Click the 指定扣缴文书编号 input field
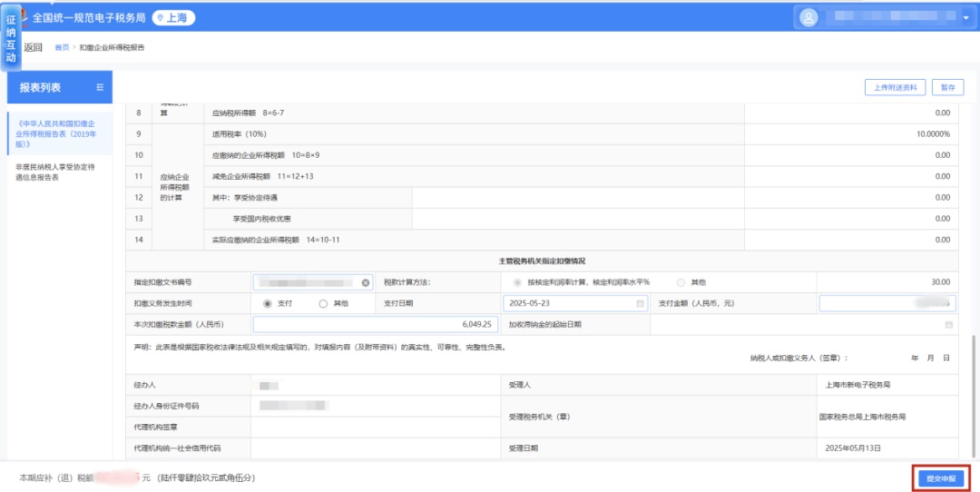 pyautogui.click(x=313, y=282)
